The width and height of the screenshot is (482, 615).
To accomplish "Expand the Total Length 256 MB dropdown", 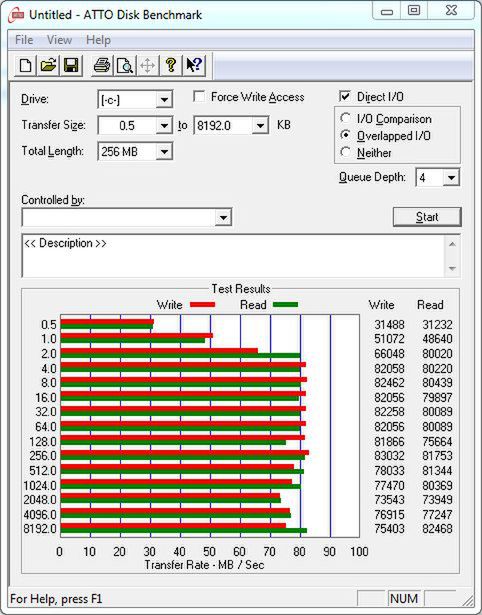I will click(x=164, y=152).
